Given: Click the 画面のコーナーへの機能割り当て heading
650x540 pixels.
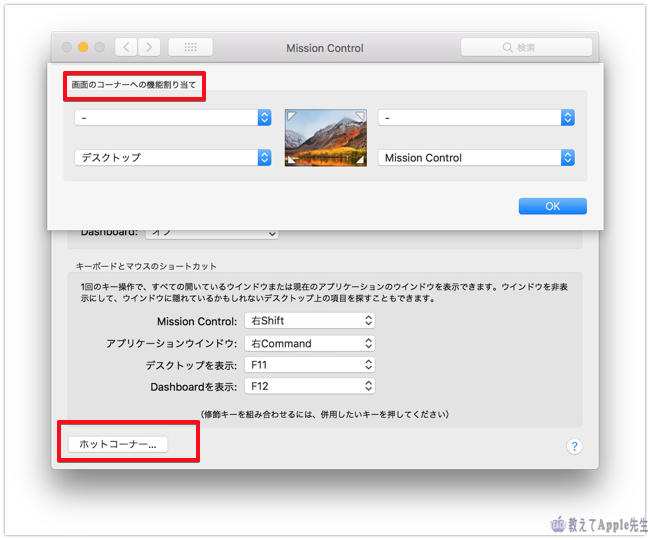Looking at the screenshot, I should tap(133, 85).
